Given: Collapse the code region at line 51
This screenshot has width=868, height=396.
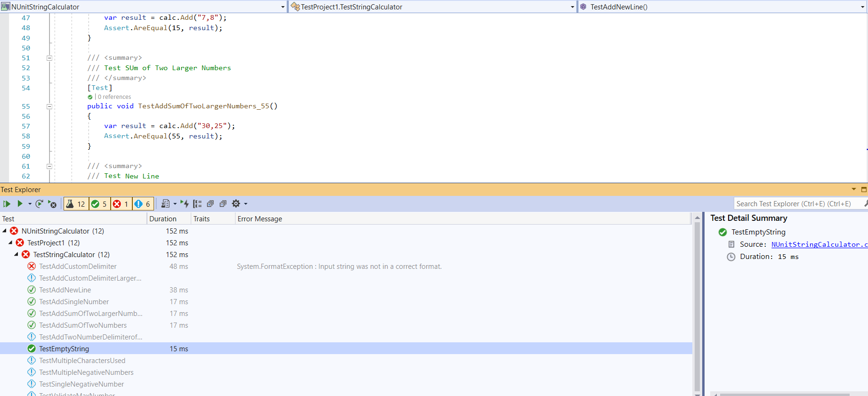Looking at the screenshot, I should click(49, 58).
